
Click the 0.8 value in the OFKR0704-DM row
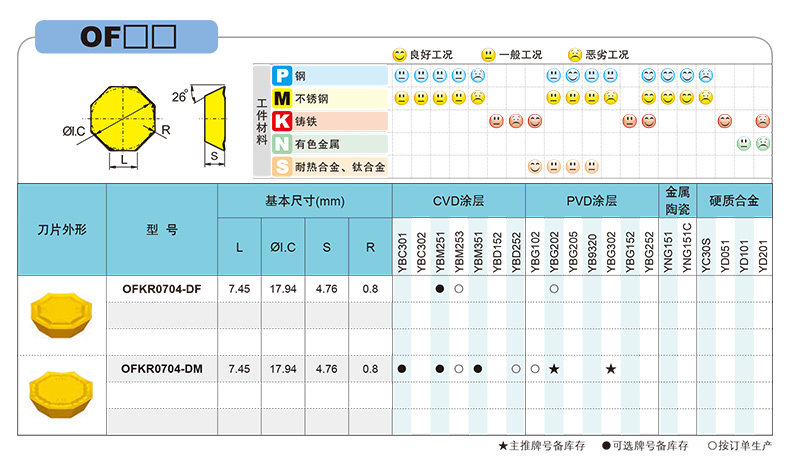point(370,369)
